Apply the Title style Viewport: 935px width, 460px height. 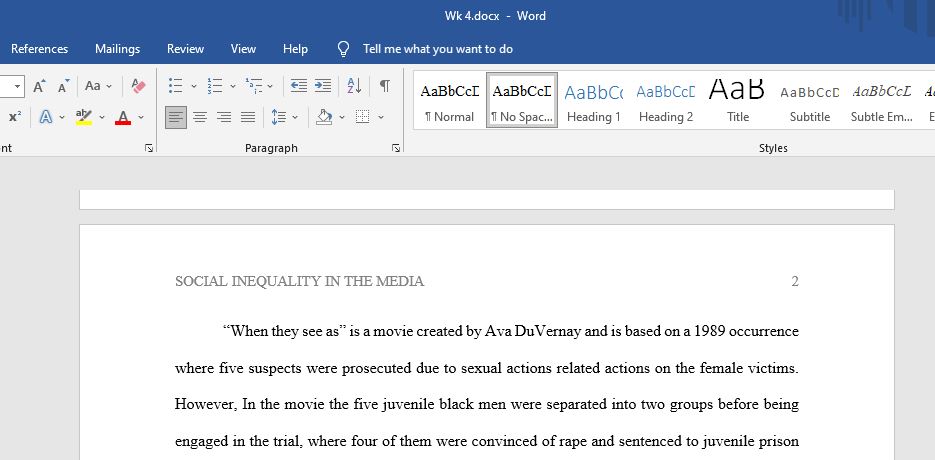coord(738,100)
